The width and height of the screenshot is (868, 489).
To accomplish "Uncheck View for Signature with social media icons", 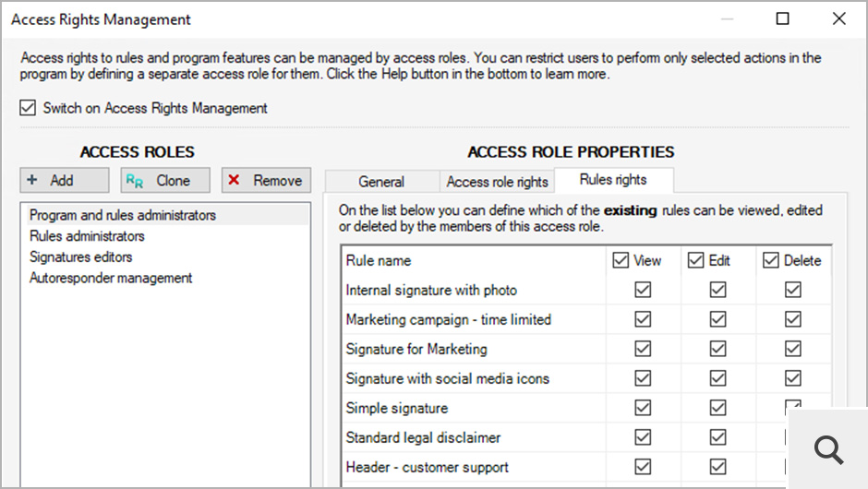I will point(643,378).
